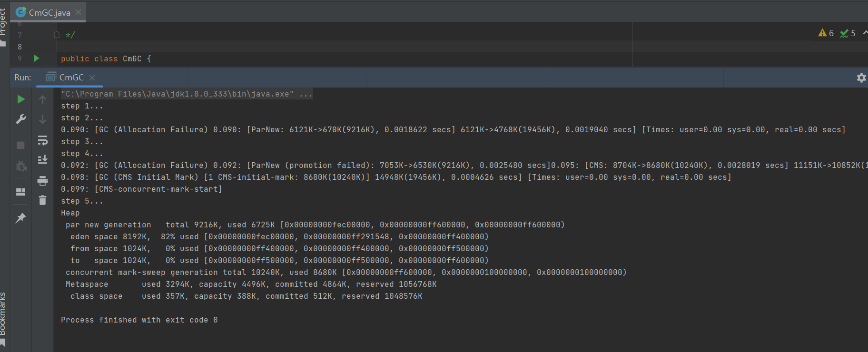Screen dimensions: 868x352
Task: Click the 'to space 1024K' line
Action: (279, 261)
